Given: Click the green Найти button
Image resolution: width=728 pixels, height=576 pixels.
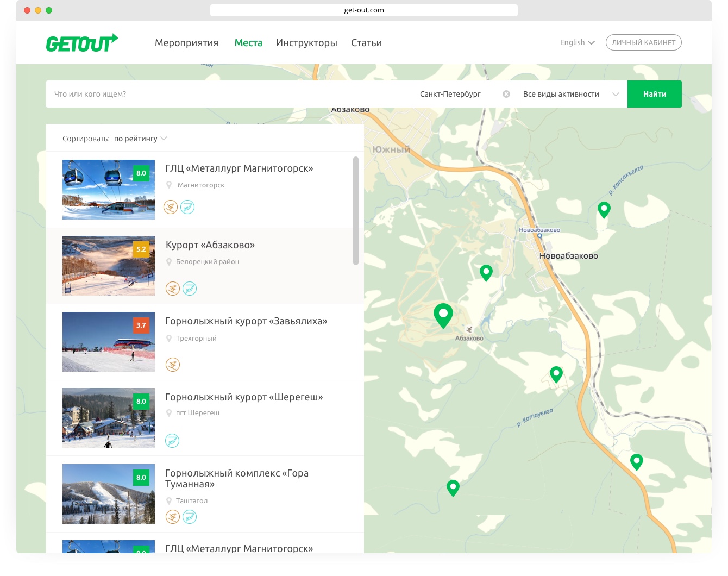Looking at the screenshot, I should click(x=655, y=94).
